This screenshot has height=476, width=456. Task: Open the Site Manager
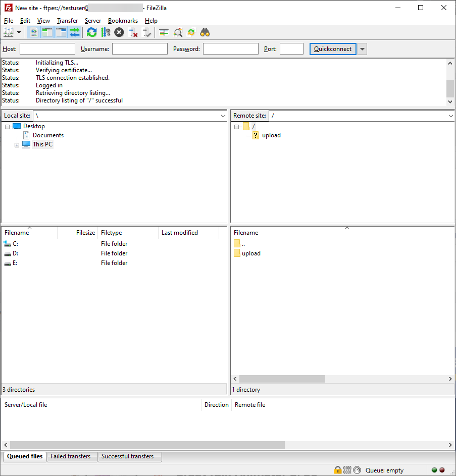click(x=8, y=32)
